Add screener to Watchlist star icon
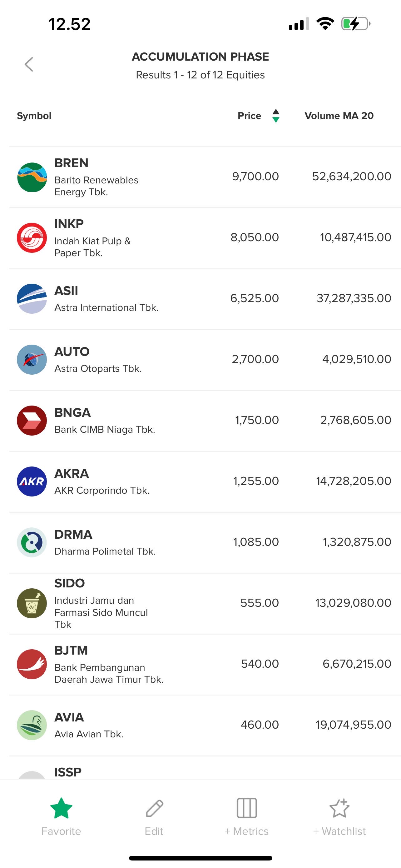This screenshot has width=401, height=868. click(339, 808)
